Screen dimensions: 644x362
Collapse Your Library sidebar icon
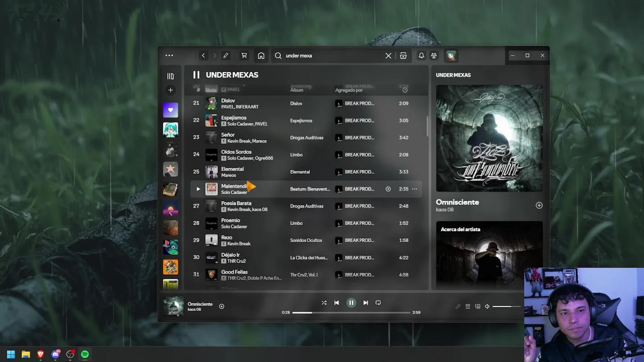tap(171, 76)
